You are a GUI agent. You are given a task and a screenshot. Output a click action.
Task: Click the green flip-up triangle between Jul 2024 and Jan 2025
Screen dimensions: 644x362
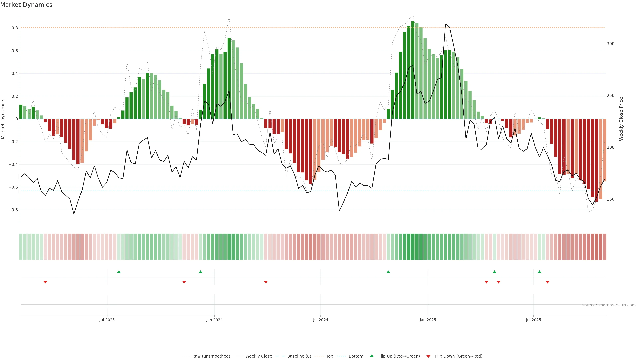[388, 272]
